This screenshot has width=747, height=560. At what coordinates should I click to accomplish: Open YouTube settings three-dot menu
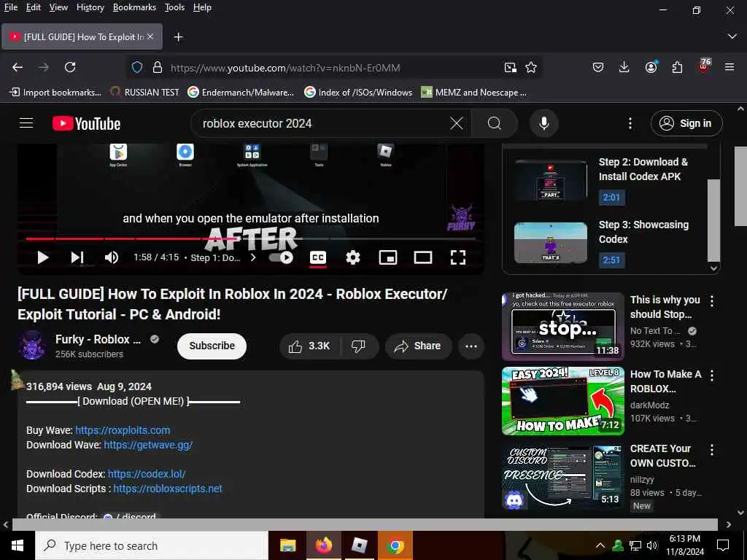(630, 123)
